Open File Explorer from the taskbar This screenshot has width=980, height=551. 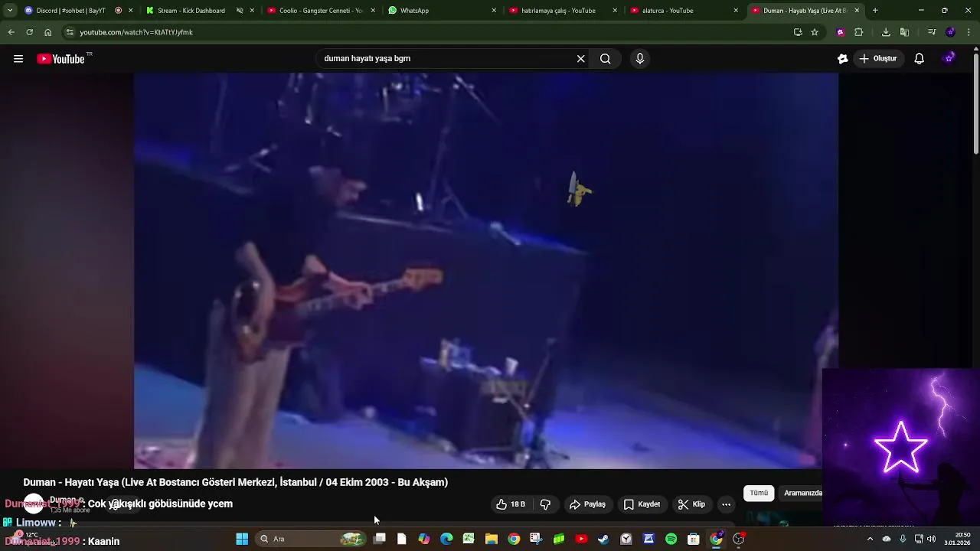pyautogui.click(x=492, y=539)
